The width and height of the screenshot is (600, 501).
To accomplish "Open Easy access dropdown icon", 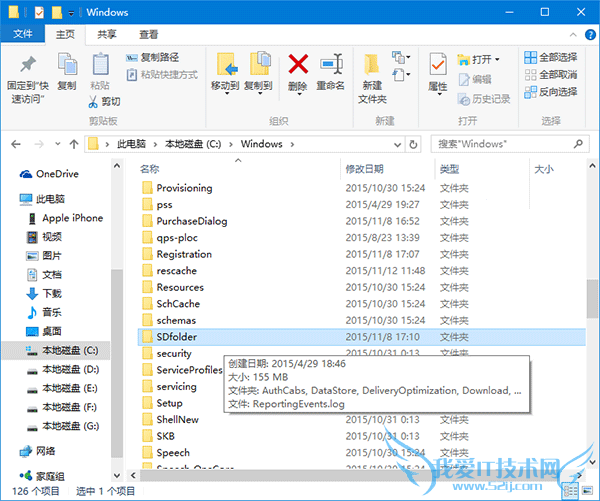I will 401,74.
